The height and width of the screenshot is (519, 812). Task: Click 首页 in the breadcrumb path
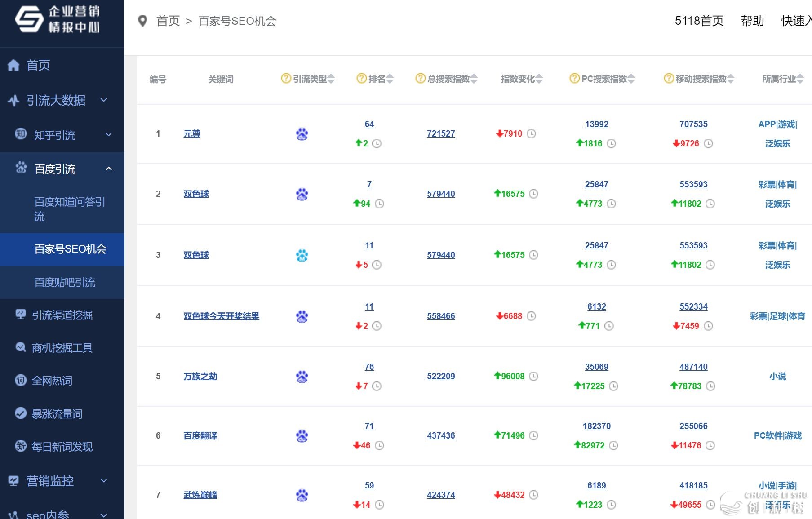click(x=168, y=21)
